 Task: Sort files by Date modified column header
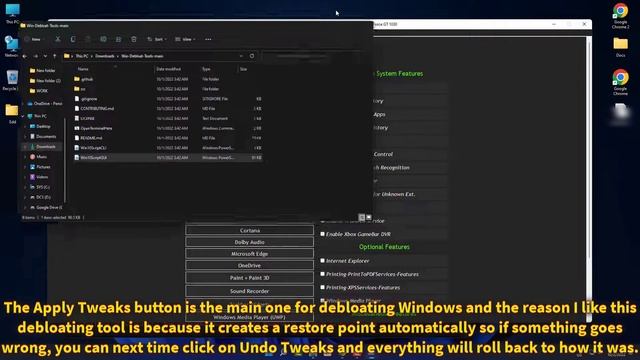pos(169,69)
